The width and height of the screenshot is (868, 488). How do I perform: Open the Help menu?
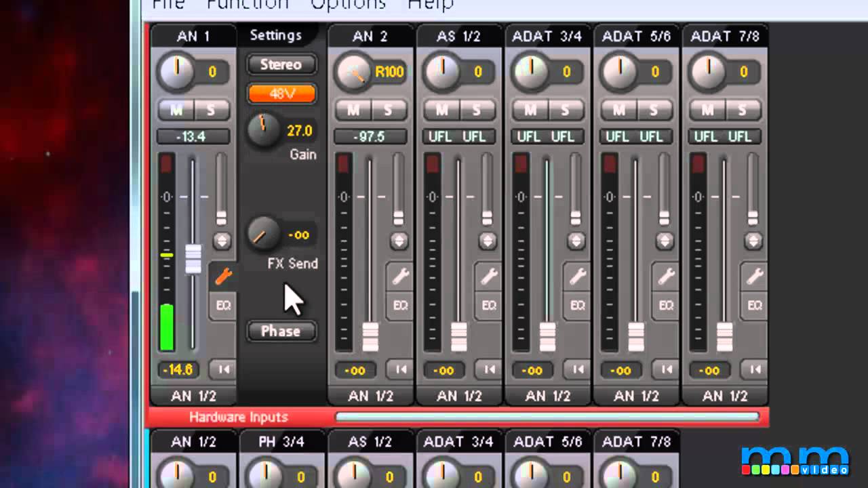tap(431, 4)
